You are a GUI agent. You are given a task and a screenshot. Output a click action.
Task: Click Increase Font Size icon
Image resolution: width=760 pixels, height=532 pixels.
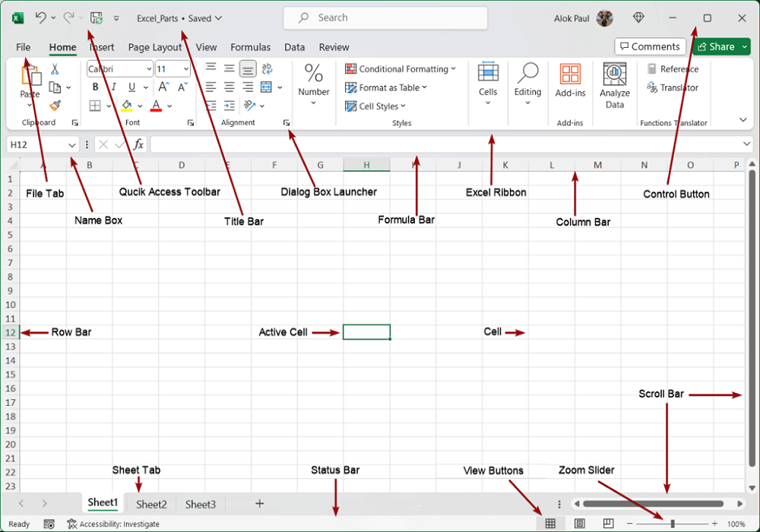(164, 87)
